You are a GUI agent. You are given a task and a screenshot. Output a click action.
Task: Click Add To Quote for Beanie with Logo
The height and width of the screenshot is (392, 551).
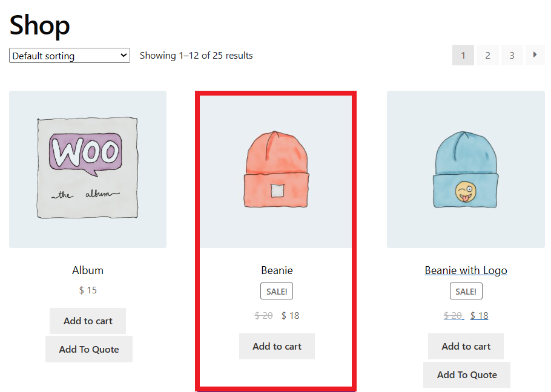[x=466, y=374]
